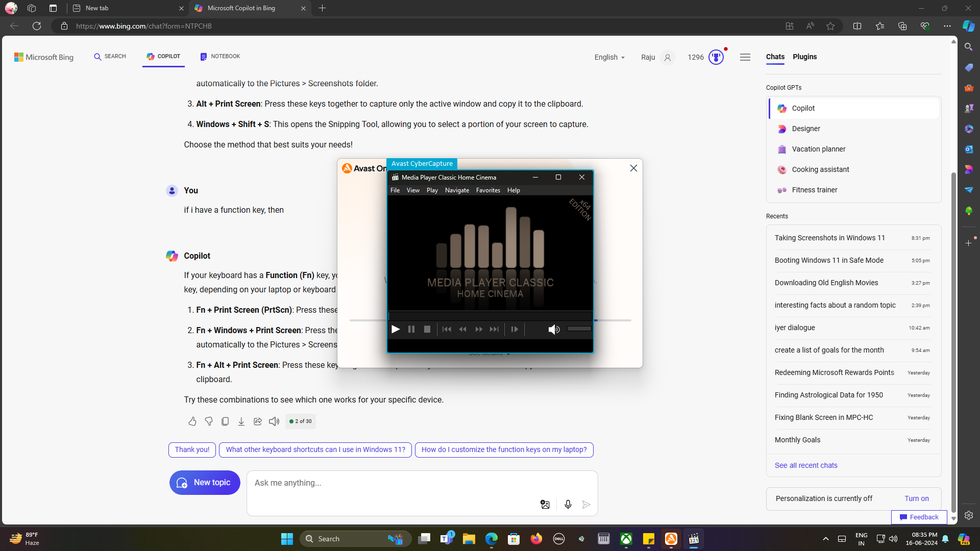The width and height of the screenshot is (980, 551).
Task: Switch to the Plugins tab
Action: pos(804,57)
